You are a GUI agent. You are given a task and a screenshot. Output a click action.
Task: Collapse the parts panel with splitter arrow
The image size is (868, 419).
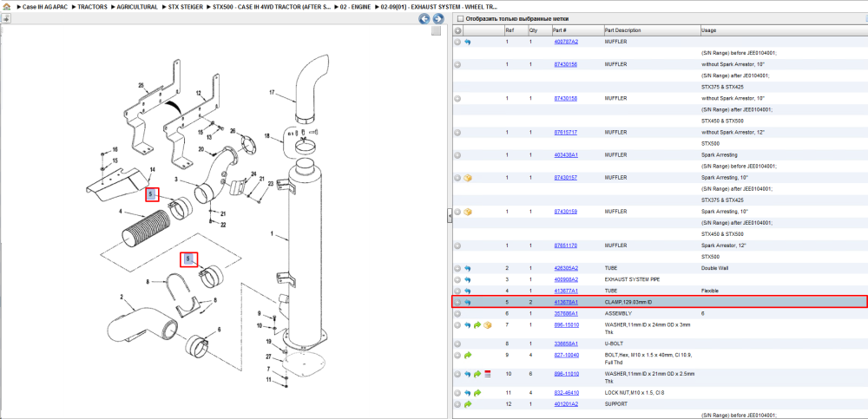point(450,217)
